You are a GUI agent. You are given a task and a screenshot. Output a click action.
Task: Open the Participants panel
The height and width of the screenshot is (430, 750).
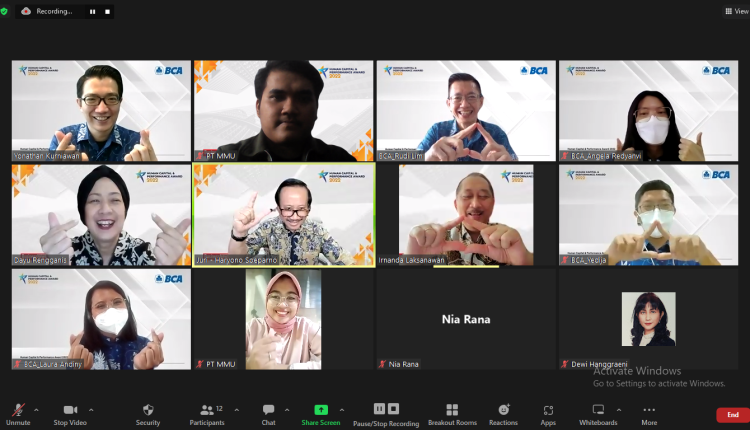click(206, 410)
